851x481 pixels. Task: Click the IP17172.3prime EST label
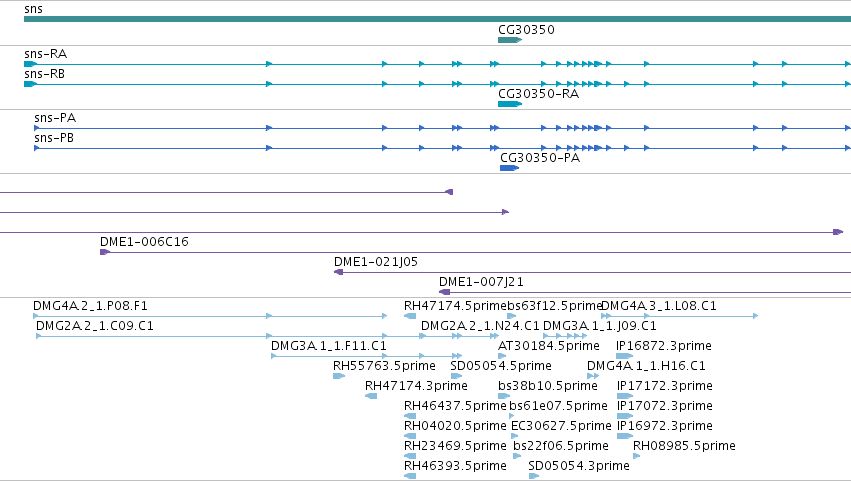[x=664, y=386]
